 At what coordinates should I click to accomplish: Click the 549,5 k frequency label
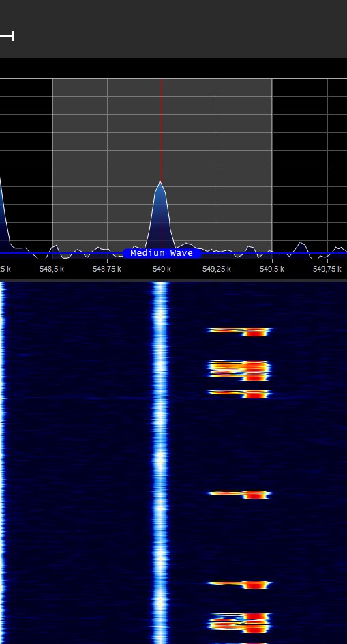point(272,269)
